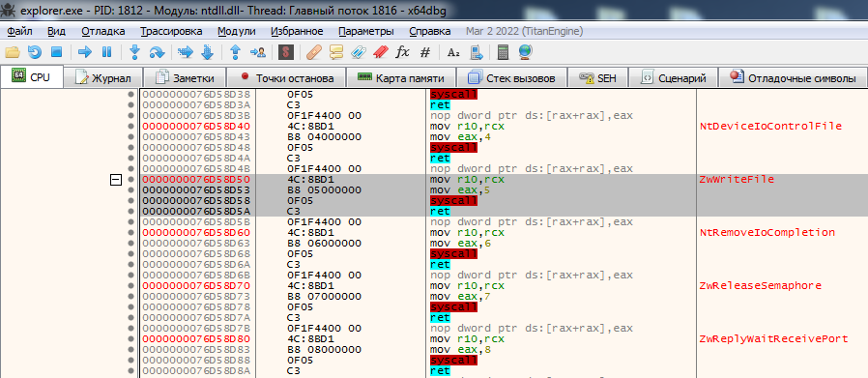Toggle breakpoint dot beside ZwWriteFile address
This screenshot has height=378, width=868.
coord(130,180)
